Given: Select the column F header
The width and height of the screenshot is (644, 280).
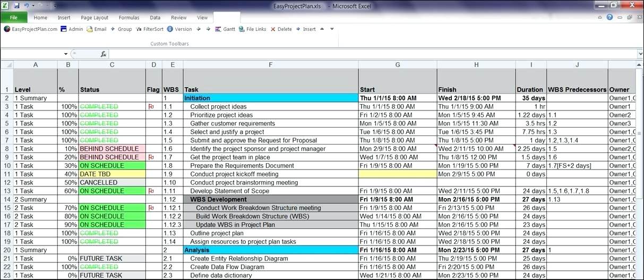Looking at the screenshot, I should pos(270,65).
